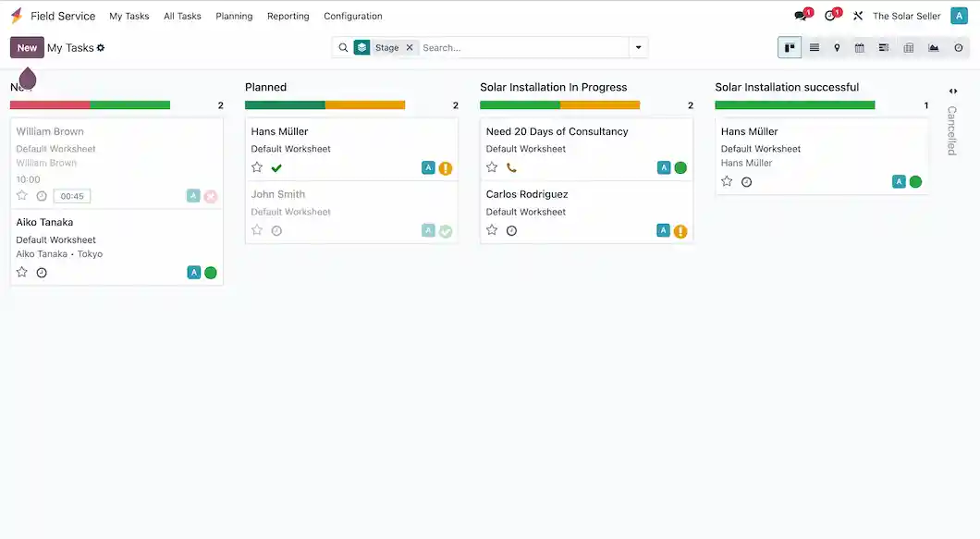This screenshot has height=539, width=980.
Task: Toggle the green state circle on Aiko Tanaka
Action: (x=211, y=273)
